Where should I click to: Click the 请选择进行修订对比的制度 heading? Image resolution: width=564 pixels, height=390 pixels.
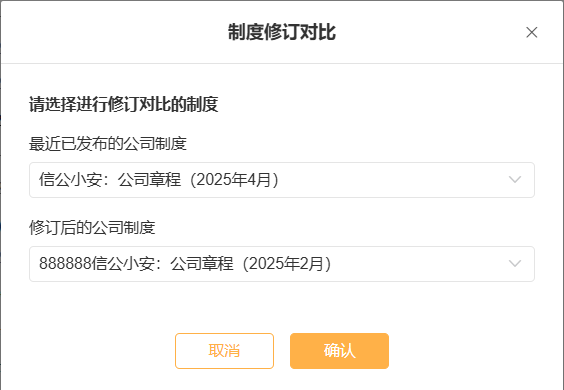click(x=123, y=104)
